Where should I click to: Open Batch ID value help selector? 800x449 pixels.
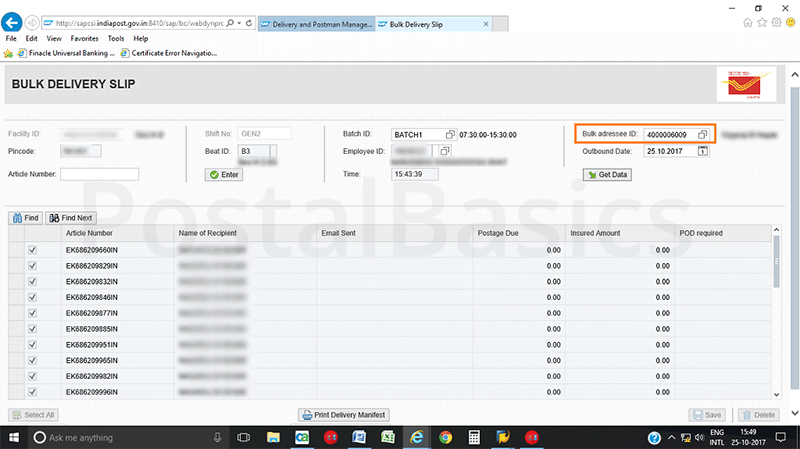point(450,134)
